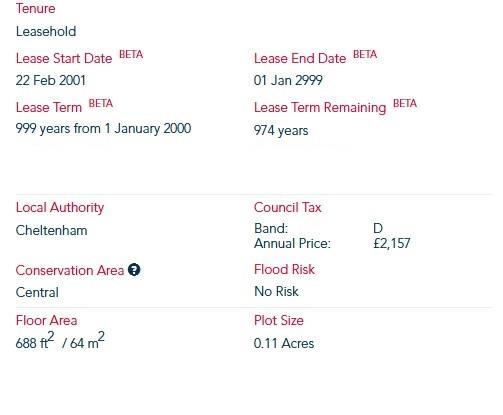503x415 pixels.
Task: Click the Leasehold tenure value
Action: [46, 32]
